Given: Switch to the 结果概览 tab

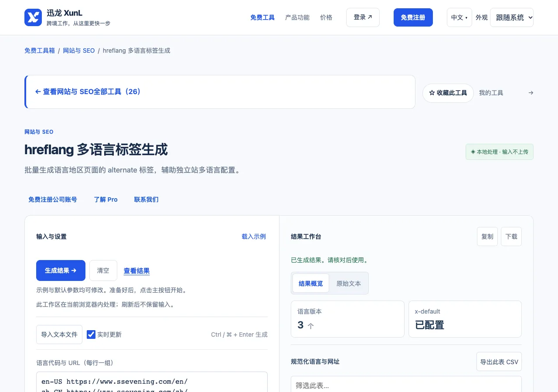Looking at the screenshot, I should point(311,283).
